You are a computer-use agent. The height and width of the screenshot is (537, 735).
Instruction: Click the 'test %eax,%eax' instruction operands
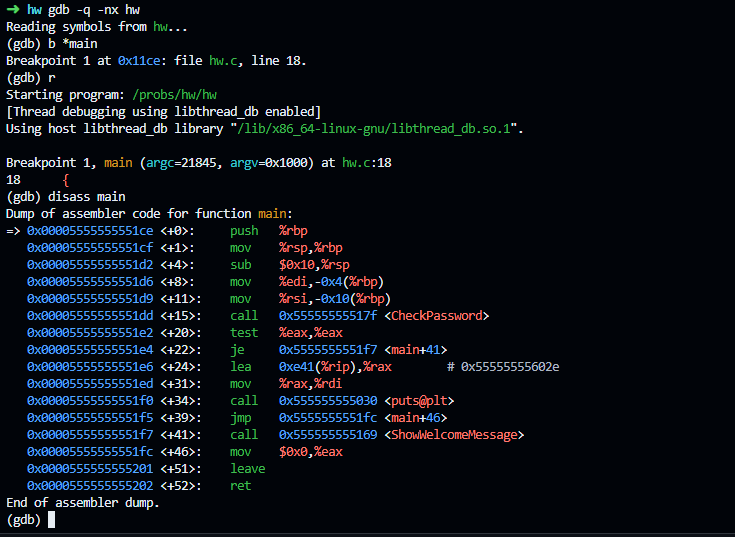(311, 333)
